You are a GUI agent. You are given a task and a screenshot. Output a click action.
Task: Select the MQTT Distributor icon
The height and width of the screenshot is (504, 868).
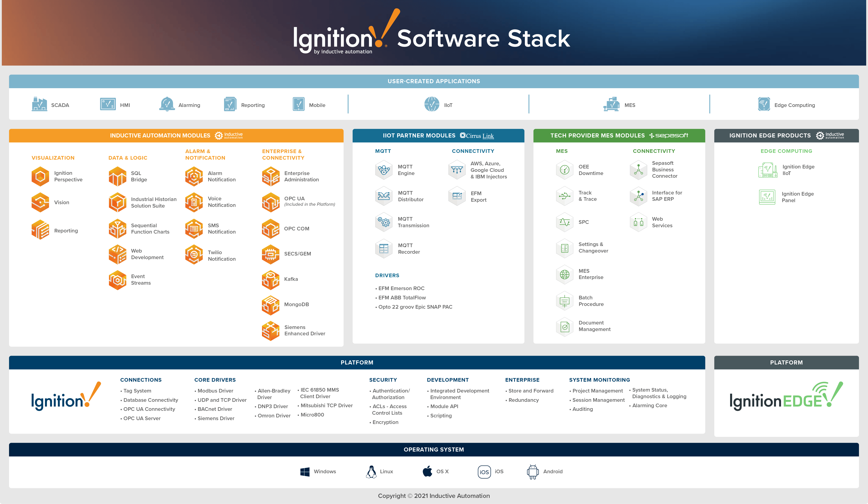[x=384, y=196]
